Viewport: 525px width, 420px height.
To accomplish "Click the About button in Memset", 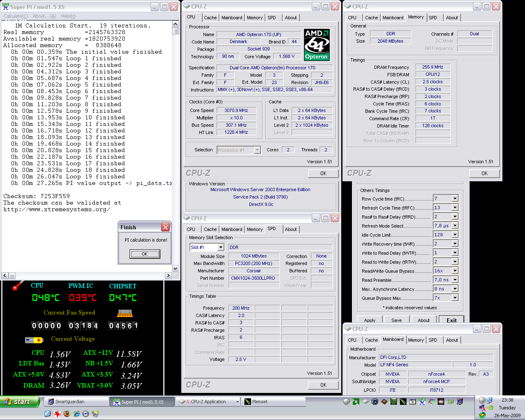I will pyautogui.click(x=424, y=320).
